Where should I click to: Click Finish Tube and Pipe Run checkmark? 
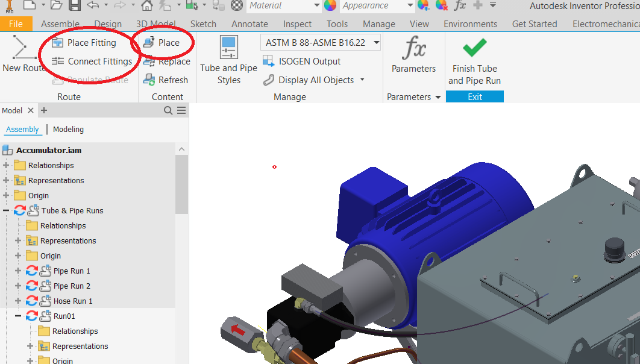tap(475, 48)
